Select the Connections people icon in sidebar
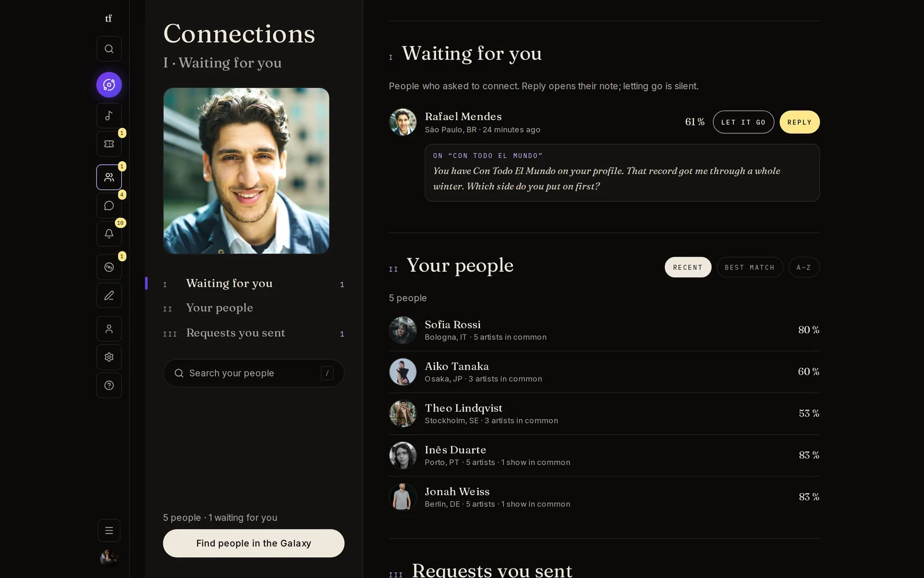 109,177
